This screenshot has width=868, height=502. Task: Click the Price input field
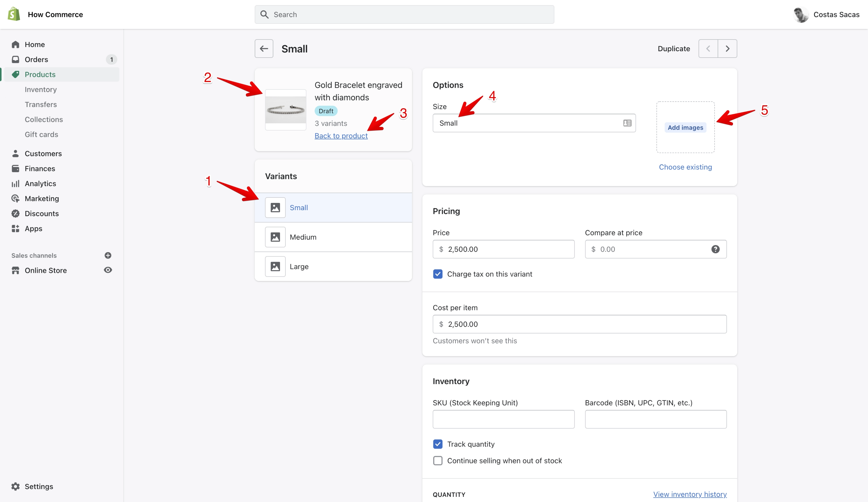(x=504, y=249)
